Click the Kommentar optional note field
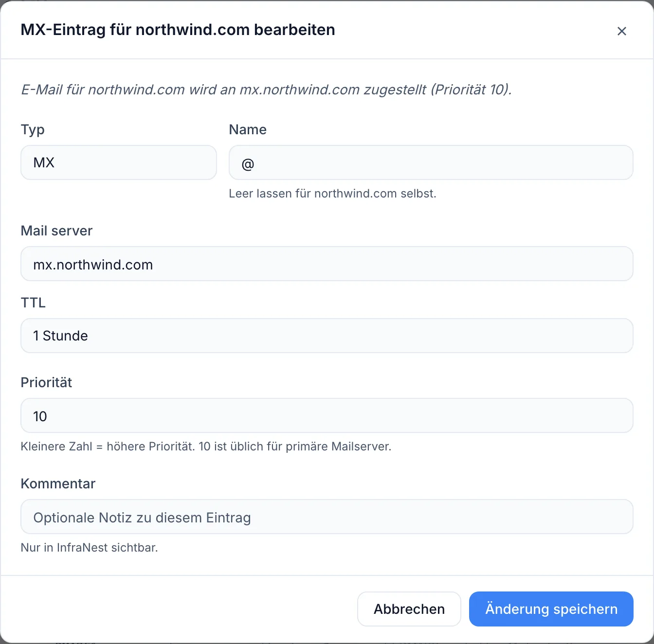The width and height of the screenshot is (654, 644). click(327, 517)
